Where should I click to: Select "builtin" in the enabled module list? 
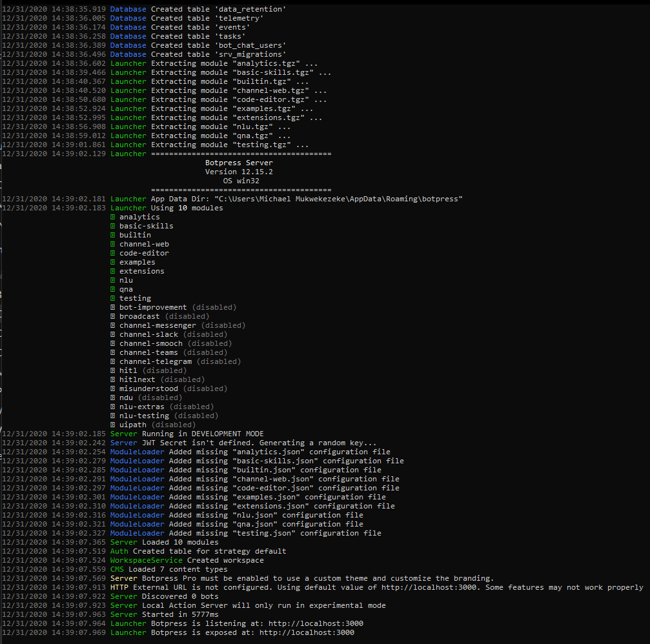(135, 235)
